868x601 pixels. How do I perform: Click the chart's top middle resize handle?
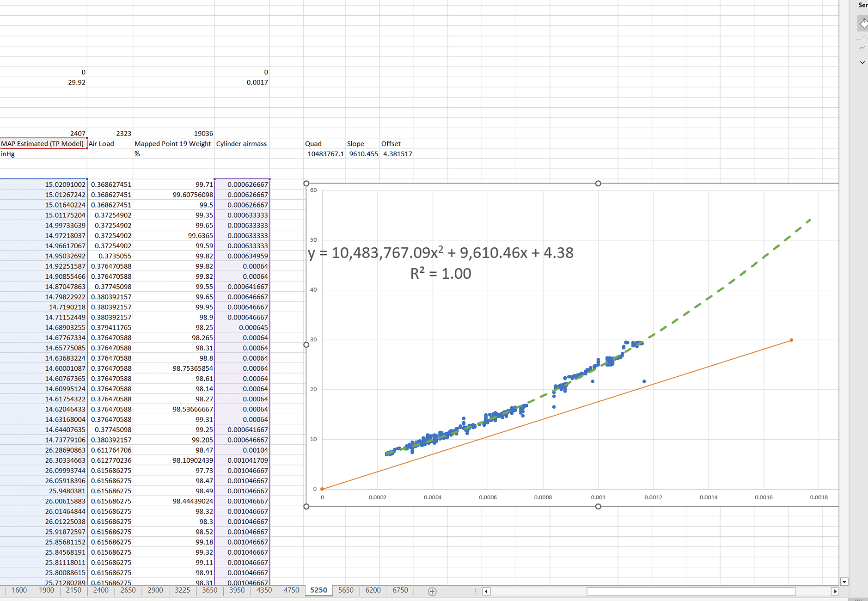point(598,184)
